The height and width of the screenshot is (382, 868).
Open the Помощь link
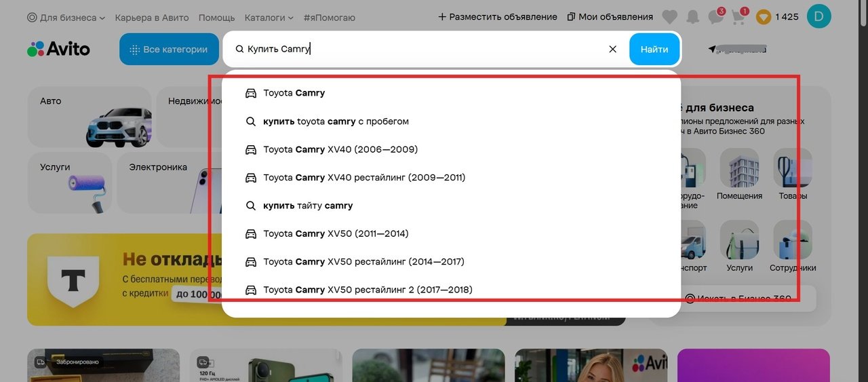coord(217,17)
